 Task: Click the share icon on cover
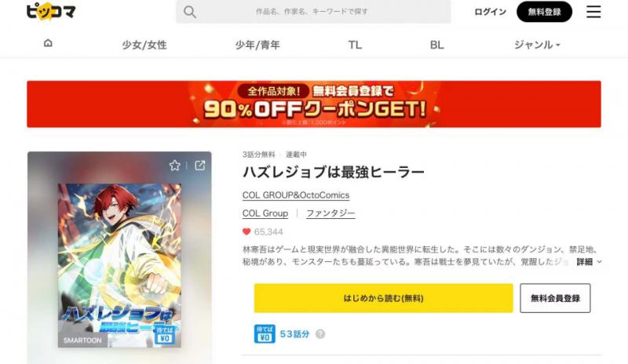(200, 166)
